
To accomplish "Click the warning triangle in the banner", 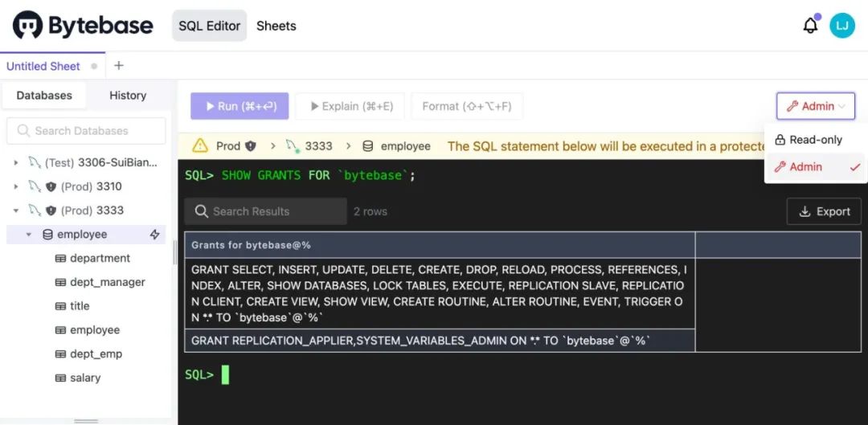I will click(x=200, y=146).
